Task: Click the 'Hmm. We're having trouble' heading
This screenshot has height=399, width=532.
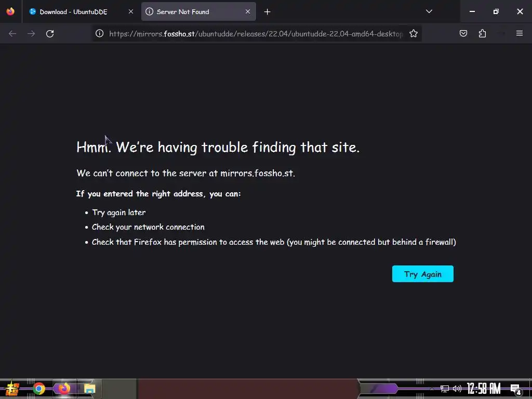Action: pyautogui.click(x=218, y=148)
